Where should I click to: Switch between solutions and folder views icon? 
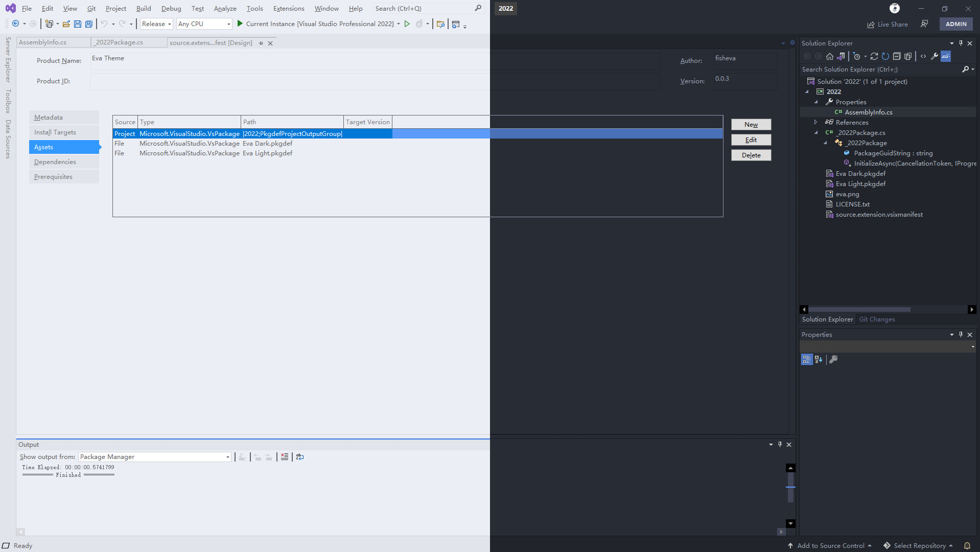[x=841, y=56]
